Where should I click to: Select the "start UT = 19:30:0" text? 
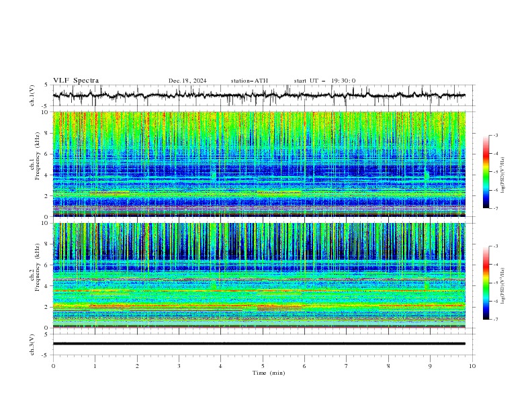[324, 81]
